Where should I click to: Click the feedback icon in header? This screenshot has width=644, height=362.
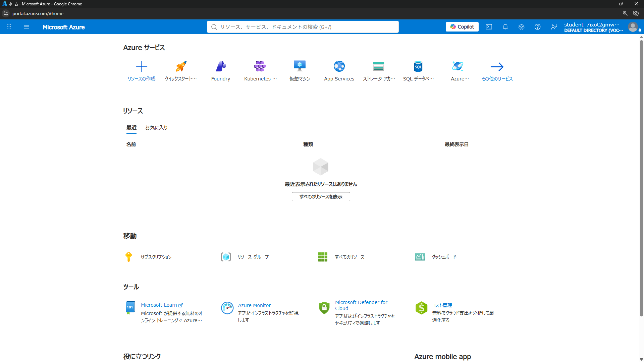click(x=554, y=27)
